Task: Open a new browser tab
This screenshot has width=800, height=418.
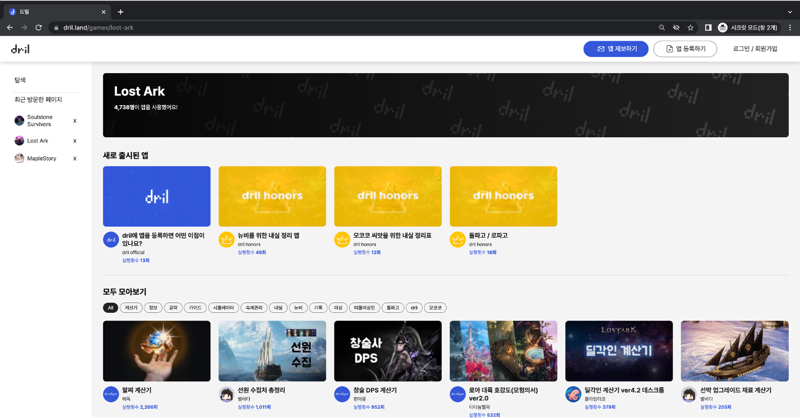Action: 120,12
